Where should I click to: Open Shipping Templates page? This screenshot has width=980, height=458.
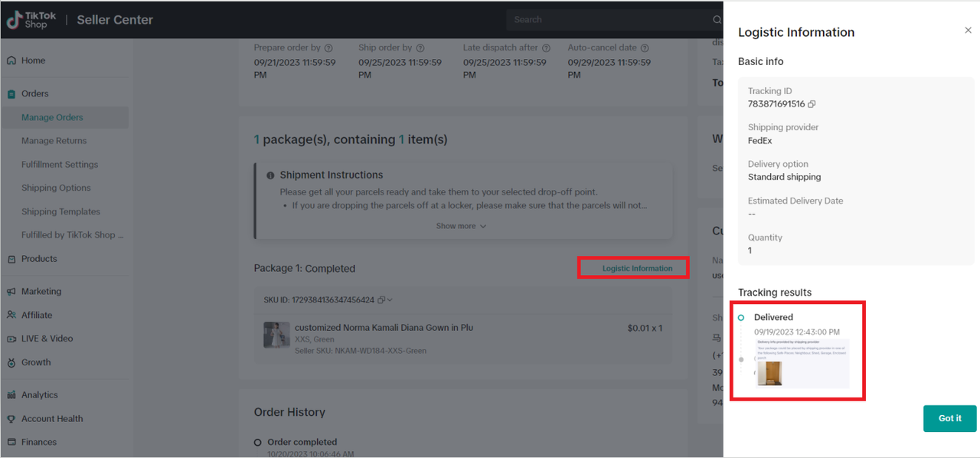[x=60, y=211]
